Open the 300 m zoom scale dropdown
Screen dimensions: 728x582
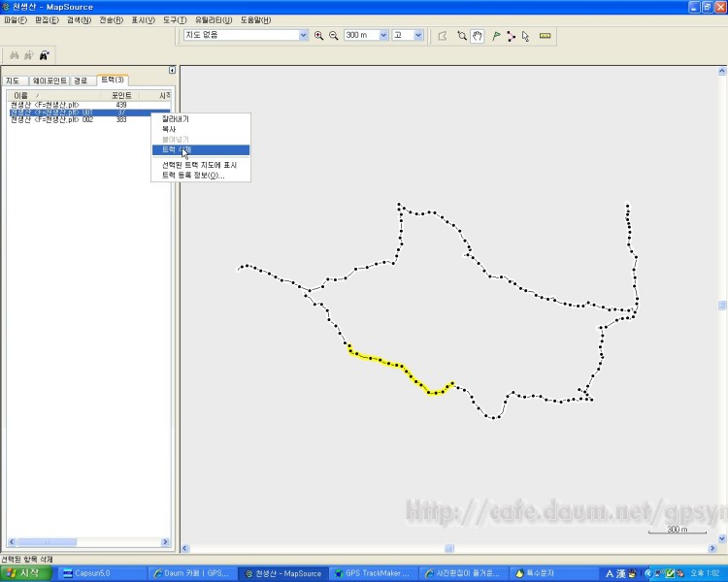(383, 35)
